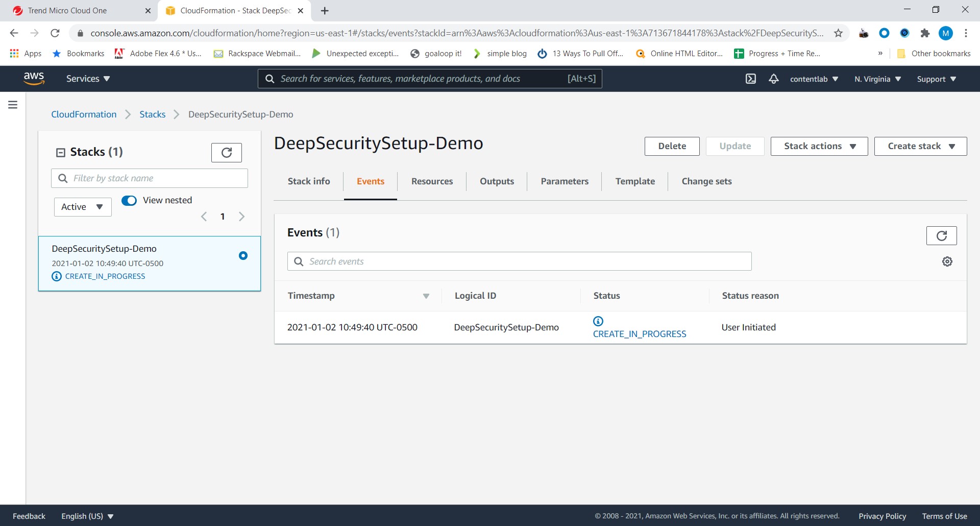Open the contentlab account dropdown
This screenshot has width=980, height=526.
[814, 79]
